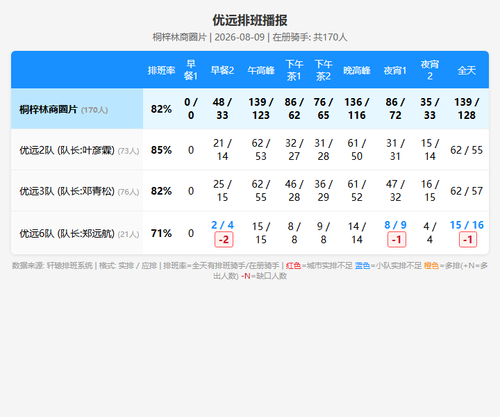Click the -1 badge under 8 / 9
500x417 pixels.
coord(396,240)
